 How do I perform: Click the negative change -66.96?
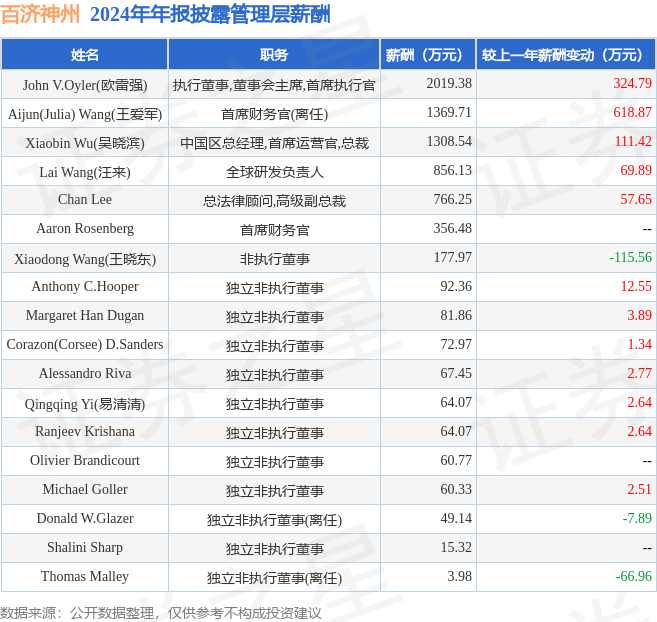(x=634, y=576)
